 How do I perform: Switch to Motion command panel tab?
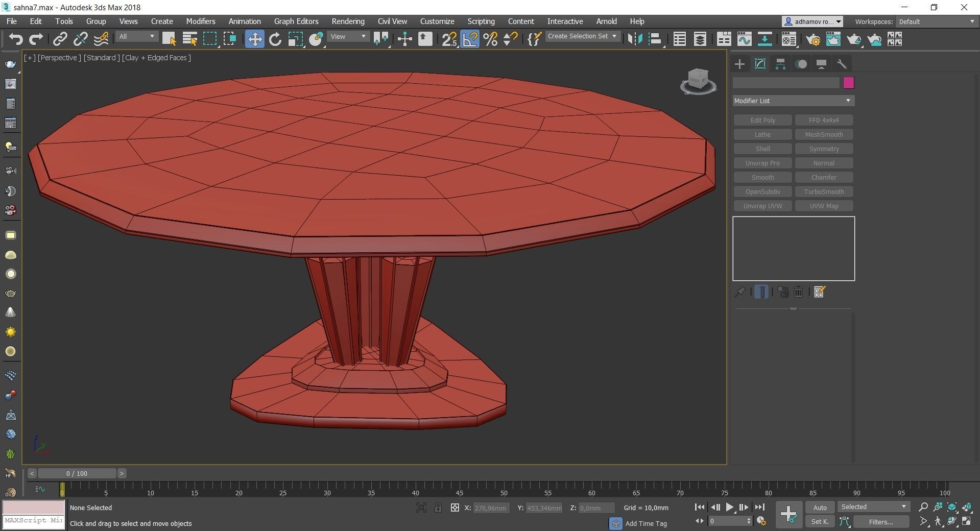(801, 64)
